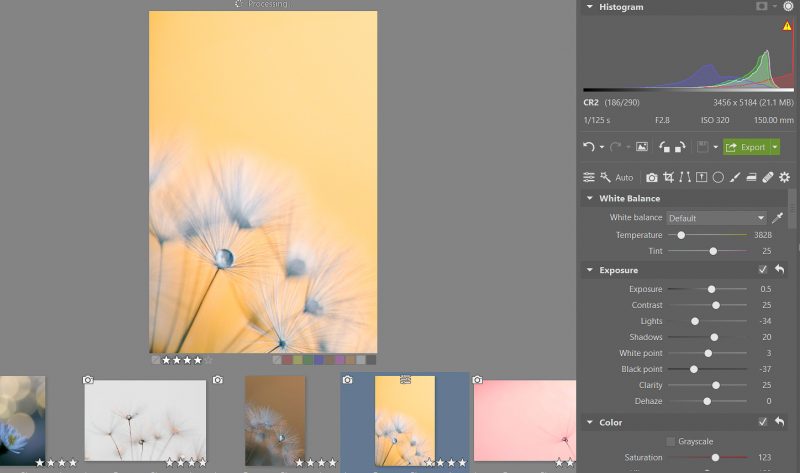Rotate the photo left
The width and height of the screenshot is (800, 473).
(663, 147)
